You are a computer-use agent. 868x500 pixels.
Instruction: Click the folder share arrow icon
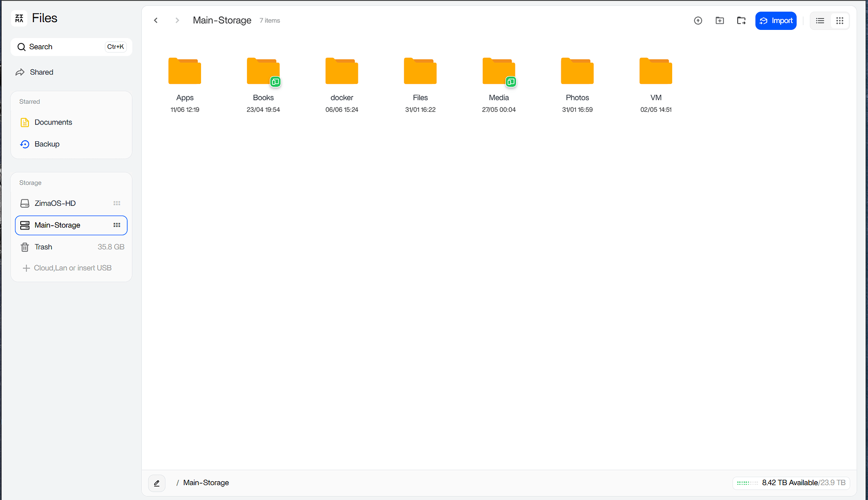[x=741, y=21]
